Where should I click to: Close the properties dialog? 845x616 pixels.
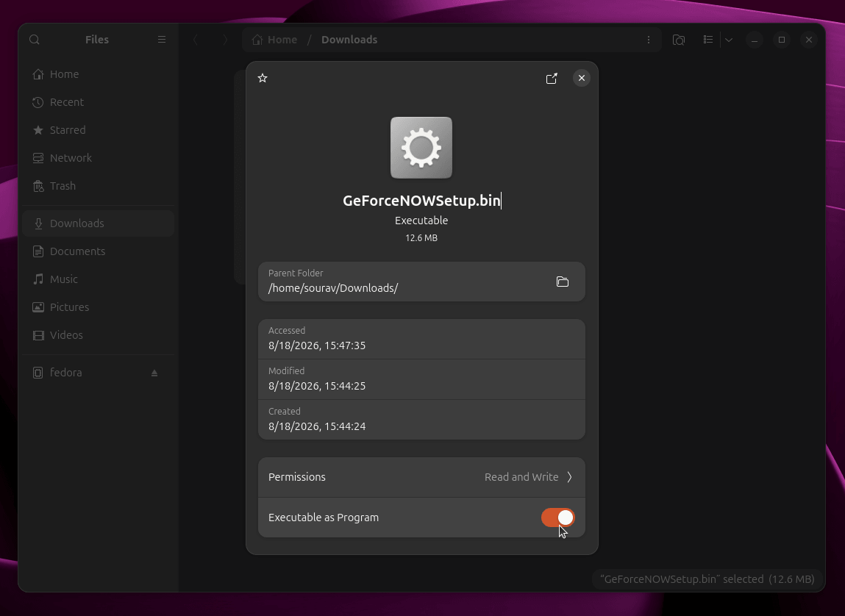(x=582, y=78)
